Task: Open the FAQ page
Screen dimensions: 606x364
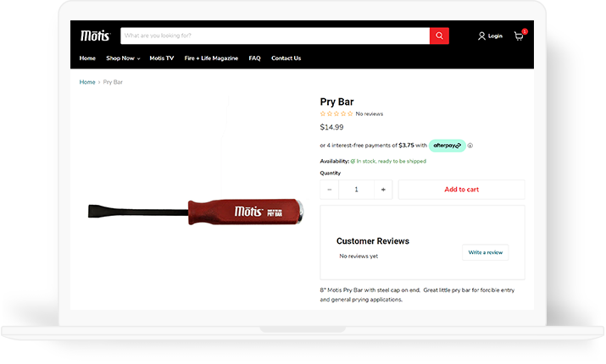Action: 255,58
